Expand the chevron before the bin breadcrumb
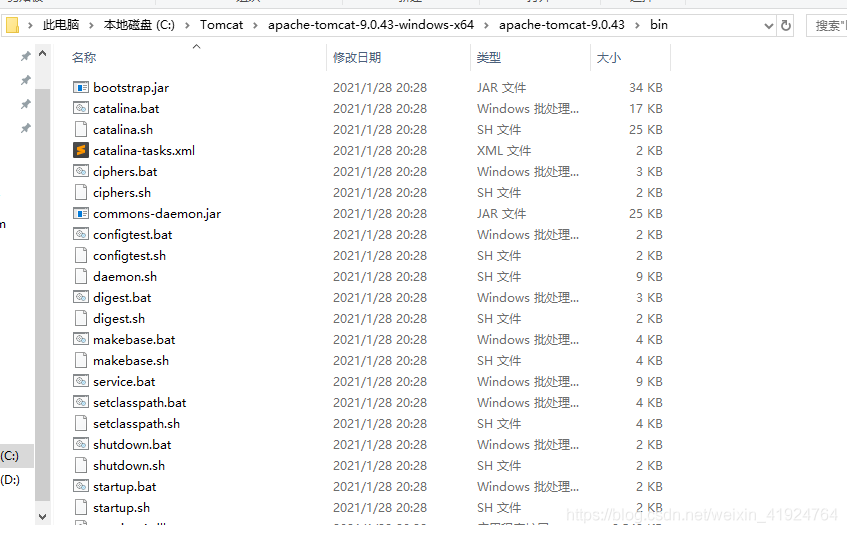 637,25
